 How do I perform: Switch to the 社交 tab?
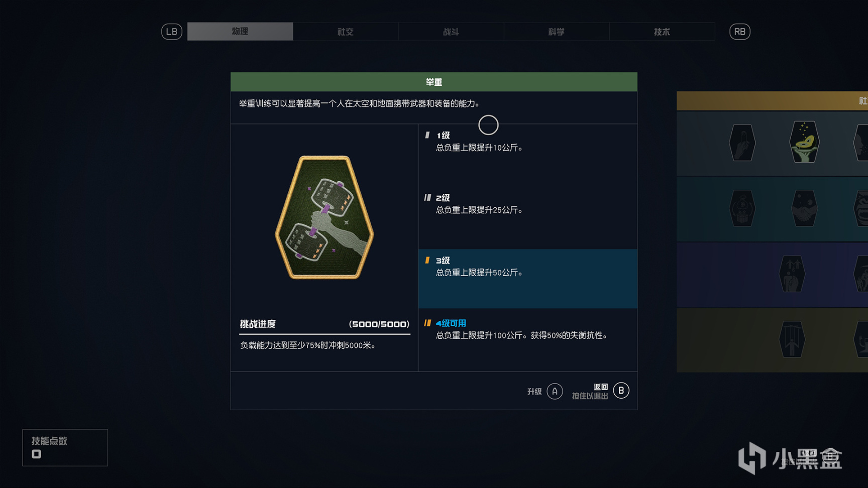pos(346,32)
